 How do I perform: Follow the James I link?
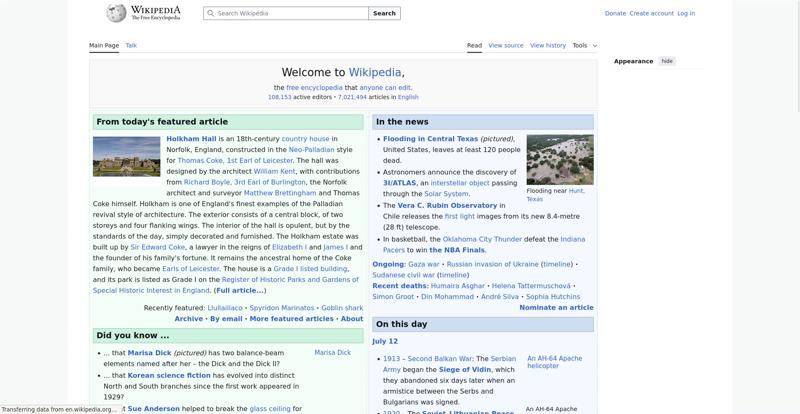(x=336, y=247)
